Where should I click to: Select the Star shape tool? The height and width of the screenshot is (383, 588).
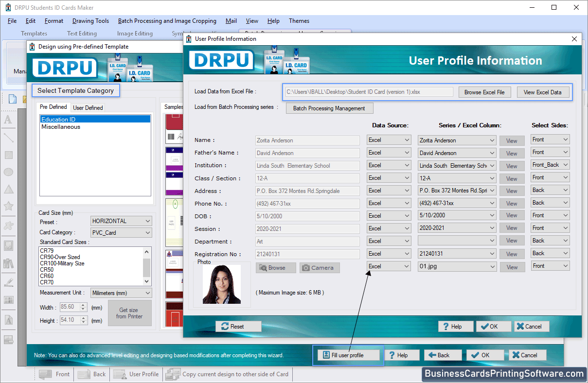[8, 207]
